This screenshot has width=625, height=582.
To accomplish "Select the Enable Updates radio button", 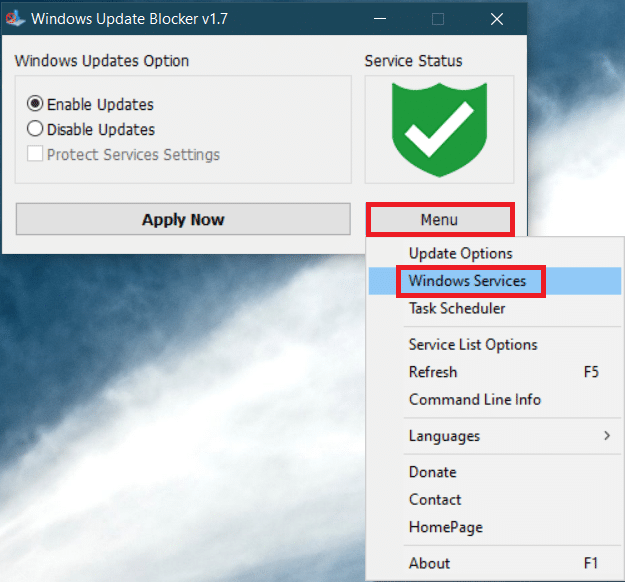I will coord(35,104).
